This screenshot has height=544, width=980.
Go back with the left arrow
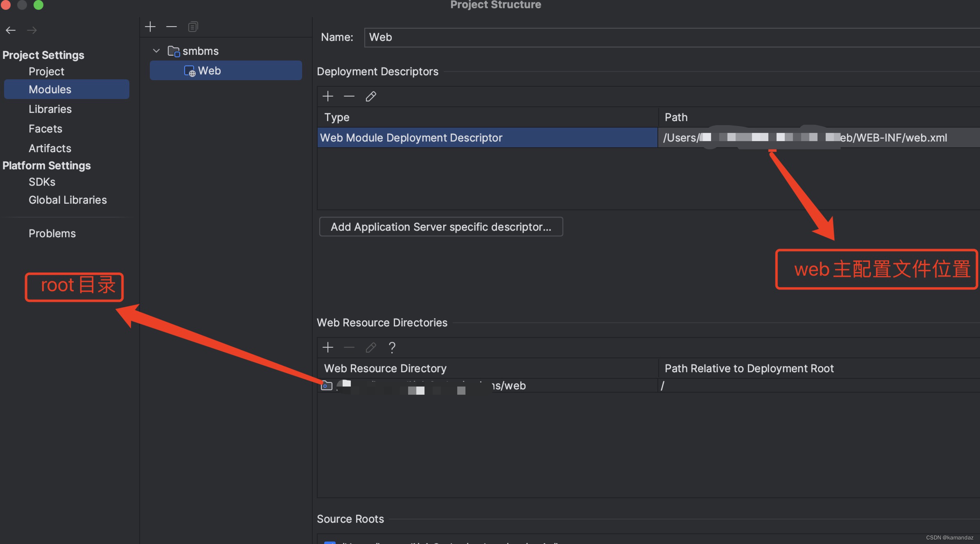[x=11, y=30]
